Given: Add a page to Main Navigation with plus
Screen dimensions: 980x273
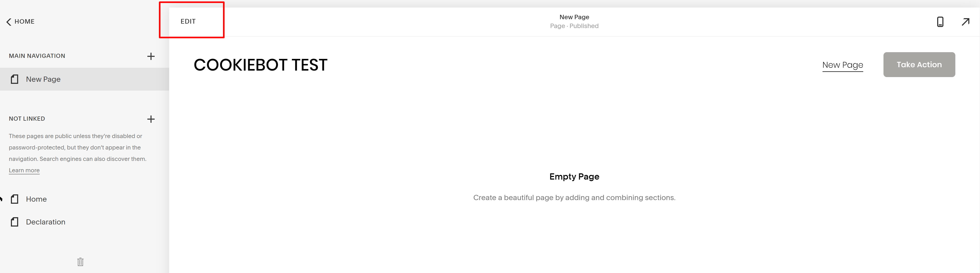Looking at the screenshot, I should tap(151, 56).
